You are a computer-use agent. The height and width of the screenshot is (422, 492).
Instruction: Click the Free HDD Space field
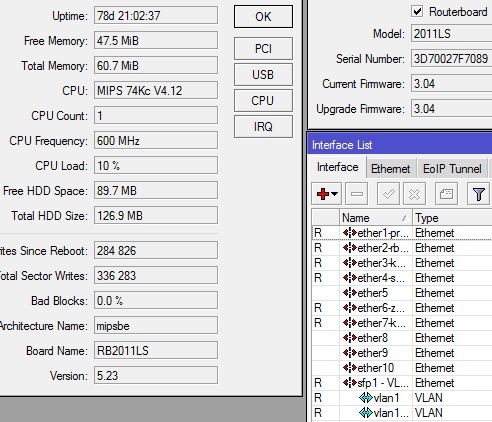pyautogui.click(x=156, y=190)
